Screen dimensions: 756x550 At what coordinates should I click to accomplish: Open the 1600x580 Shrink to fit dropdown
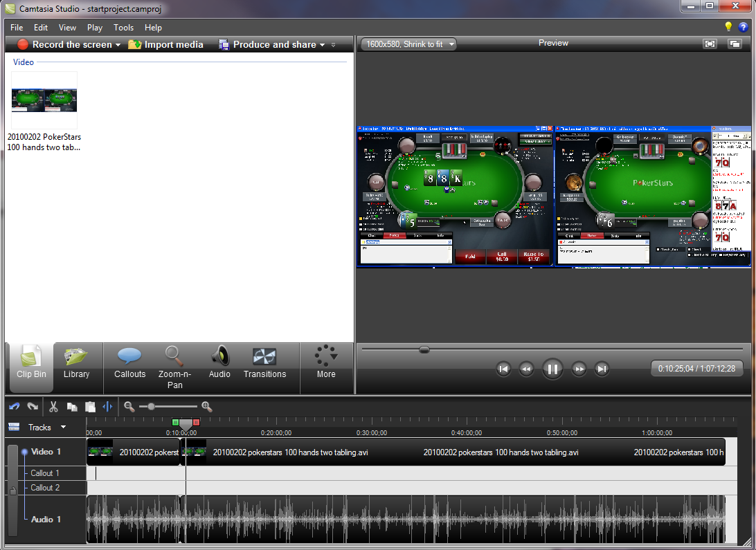click(x=408, y=44)
